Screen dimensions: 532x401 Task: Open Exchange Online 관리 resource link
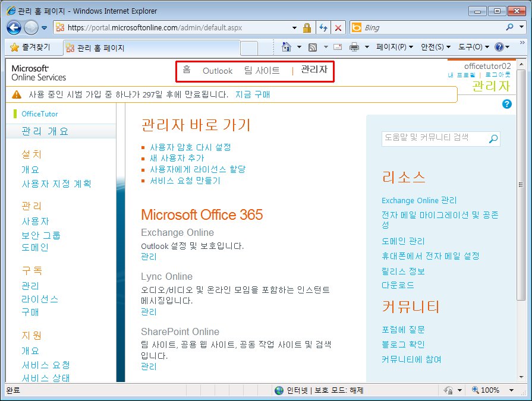point(419,200)
